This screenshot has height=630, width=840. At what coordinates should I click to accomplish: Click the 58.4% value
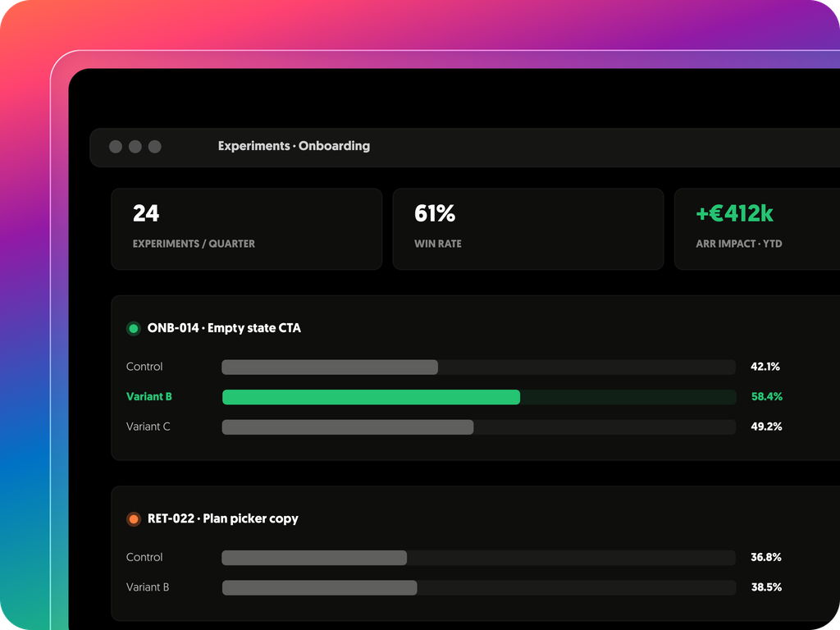tap(767, 397)
